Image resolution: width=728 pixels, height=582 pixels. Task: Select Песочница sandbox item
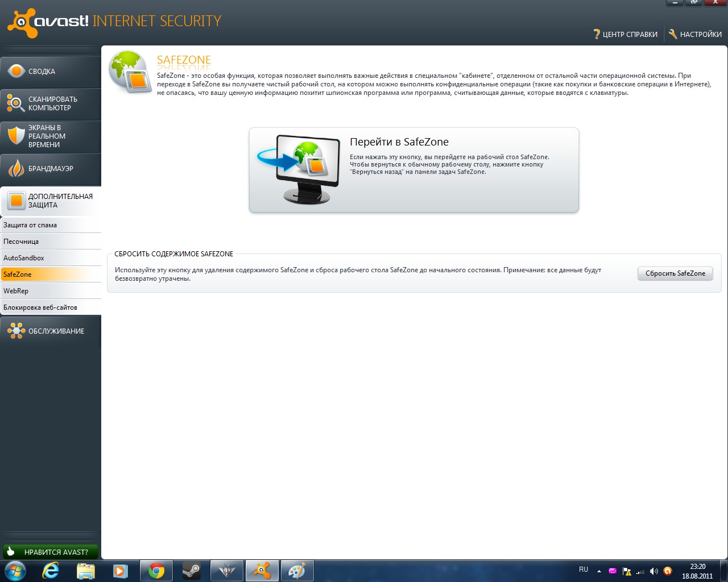click(51, 242)
